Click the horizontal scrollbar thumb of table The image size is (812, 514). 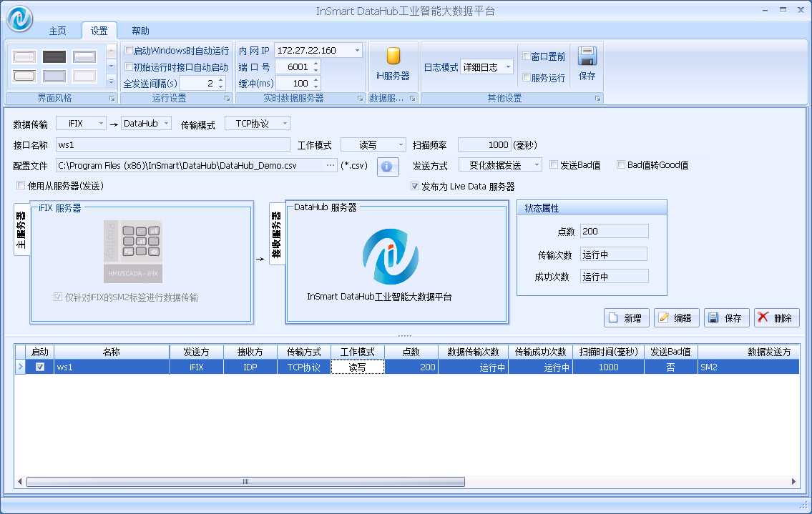pyautogui.click(x=245, y=482)
